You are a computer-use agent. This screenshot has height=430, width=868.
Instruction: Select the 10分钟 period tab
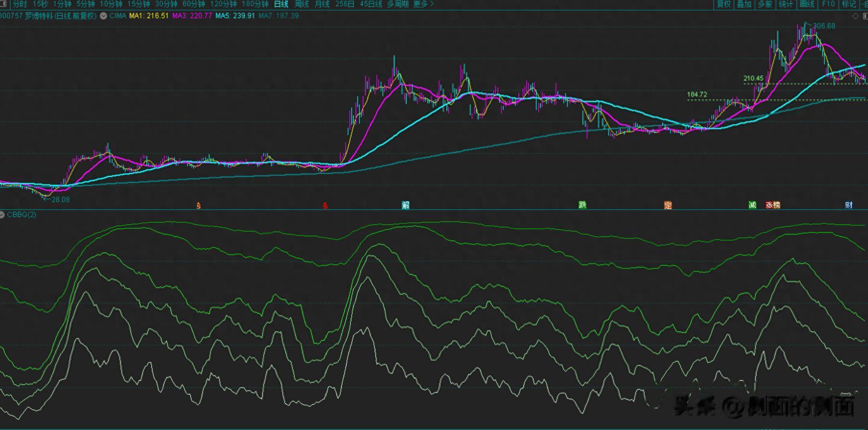point(111,4)
